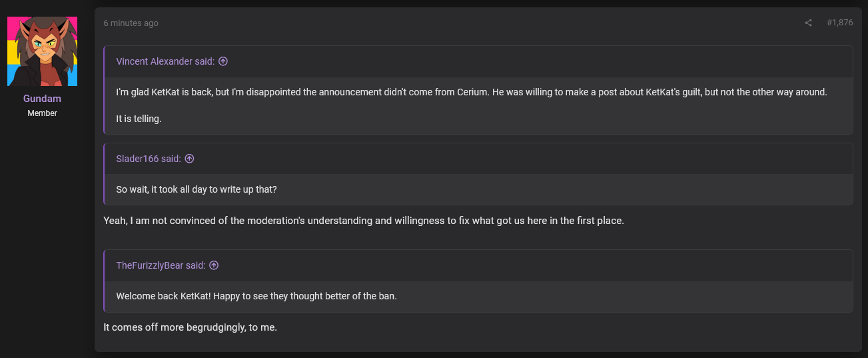Click the purple left border of Slader166 quote
Image resolution: width=868 pixels, height=358 pixels.
(105, 174)
